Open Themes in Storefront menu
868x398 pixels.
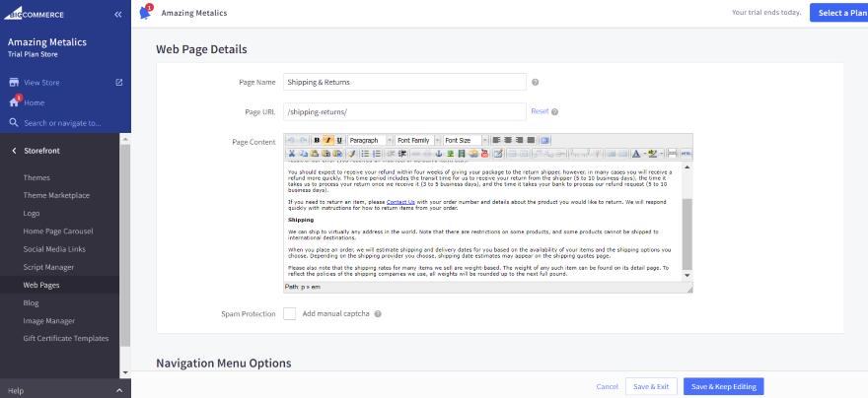pos(36,178)
